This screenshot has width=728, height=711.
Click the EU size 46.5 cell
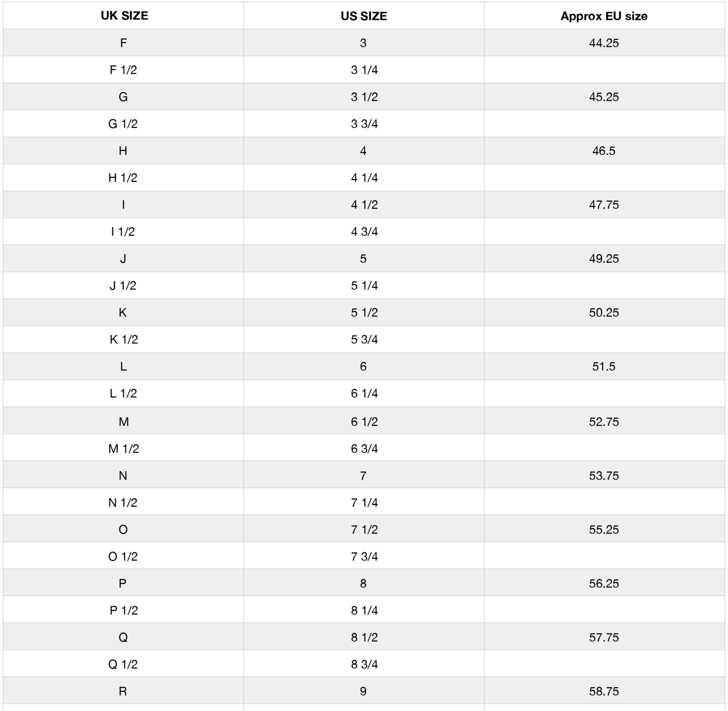point(604,151)
